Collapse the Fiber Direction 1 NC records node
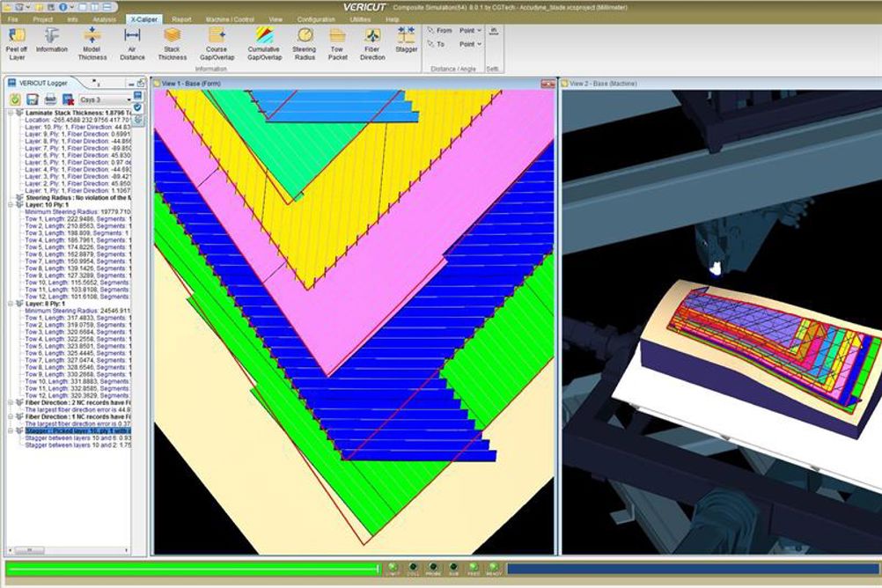This screenshot has width=882, height=588. point(11,417)
